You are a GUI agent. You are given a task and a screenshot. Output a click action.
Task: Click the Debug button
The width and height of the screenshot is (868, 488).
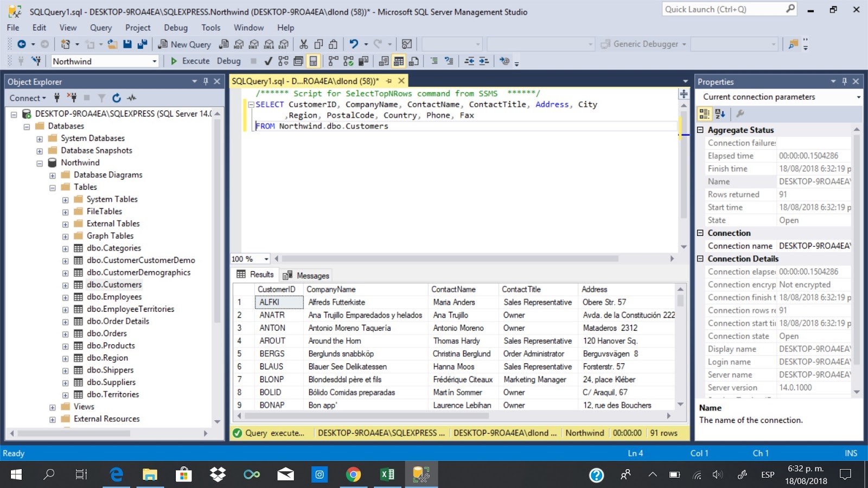coord(229,61)
